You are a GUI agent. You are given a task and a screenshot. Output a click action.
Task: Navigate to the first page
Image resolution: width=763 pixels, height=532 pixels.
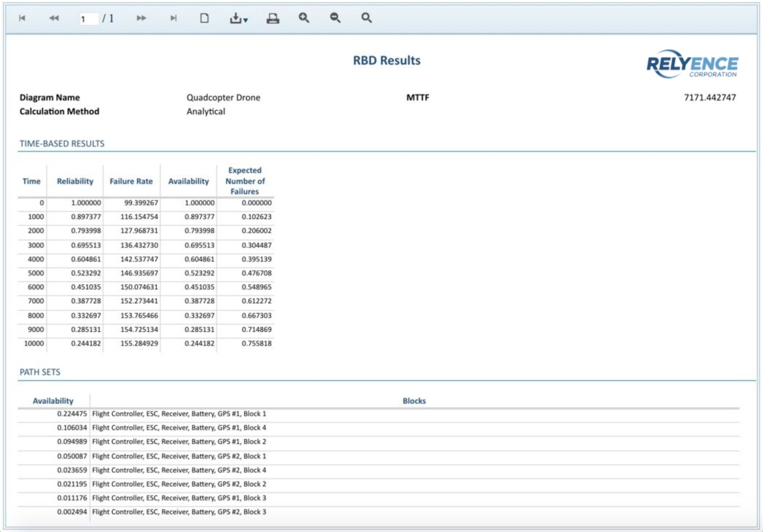[21, 18]
